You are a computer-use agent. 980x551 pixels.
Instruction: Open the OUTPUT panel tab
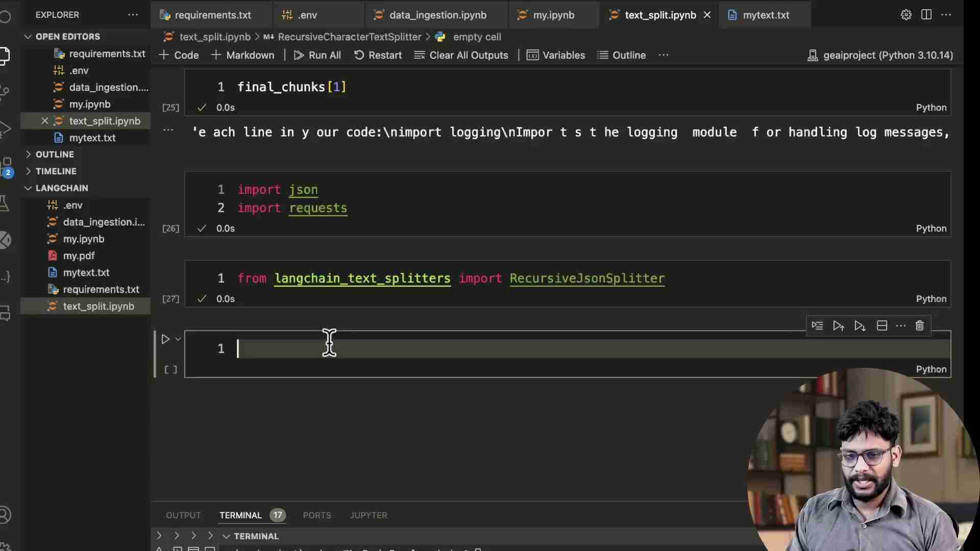(x=183, y=515)
